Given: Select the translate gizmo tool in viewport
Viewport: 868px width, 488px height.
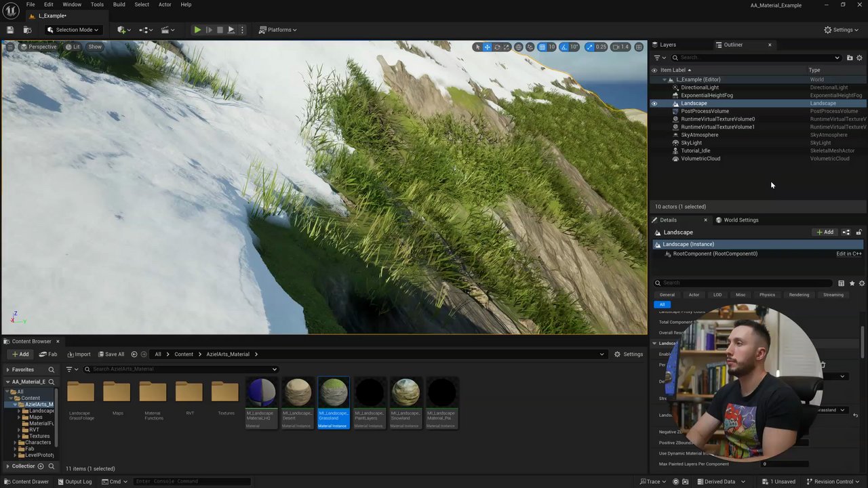Looking at the screenshot, I should point(487,47).
